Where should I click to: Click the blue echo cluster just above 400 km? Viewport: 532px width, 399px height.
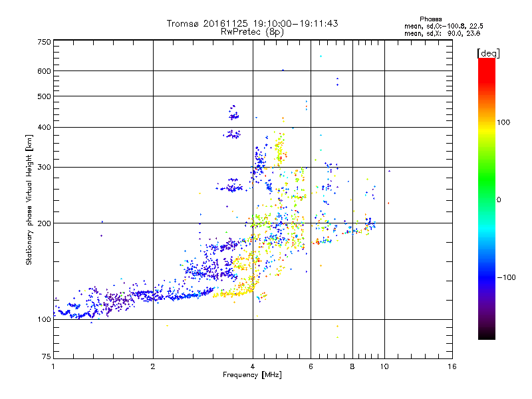click(233, 112)
